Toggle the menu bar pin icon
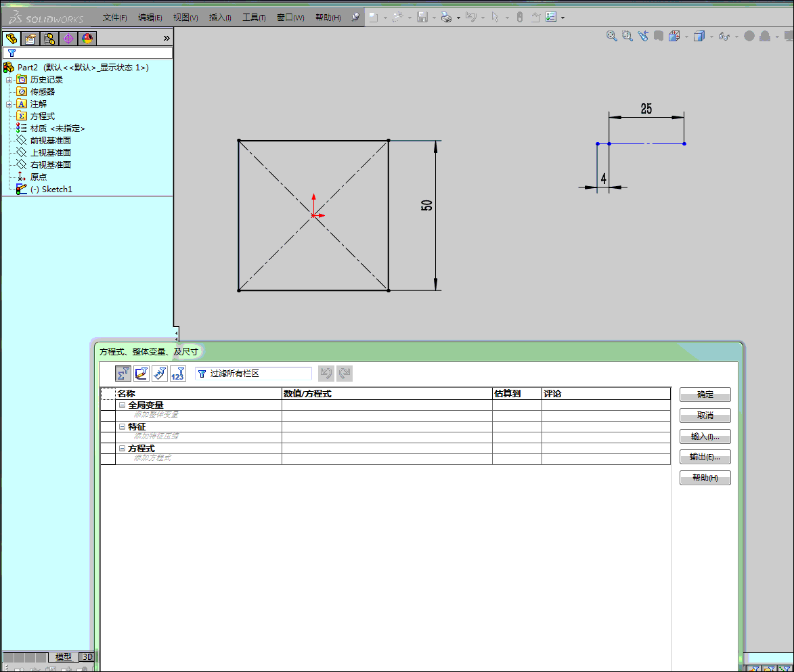The width and height of the screenshot is (794, 672). point(355,17)
